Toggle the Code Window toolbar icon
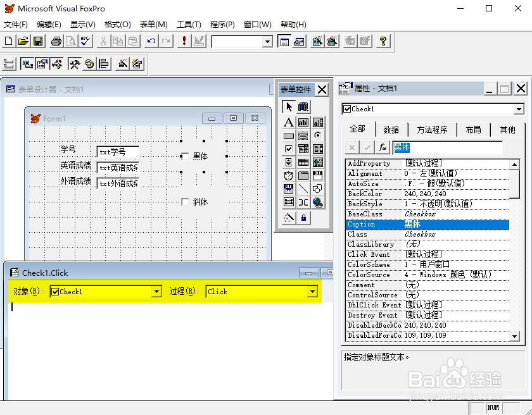 coord(56,64)
